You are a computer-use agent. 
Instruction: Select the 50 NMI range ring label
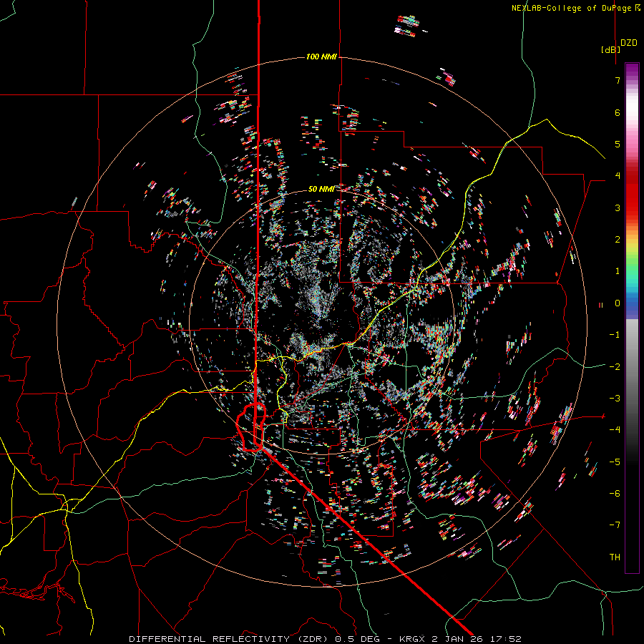click(x=321, y=189)
